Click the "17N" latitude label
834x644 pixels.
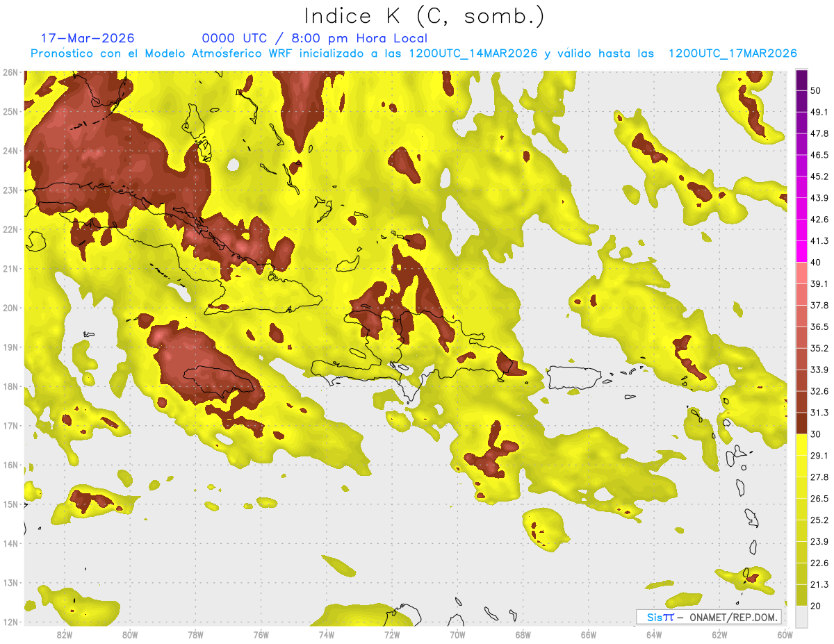click(10, 426)
